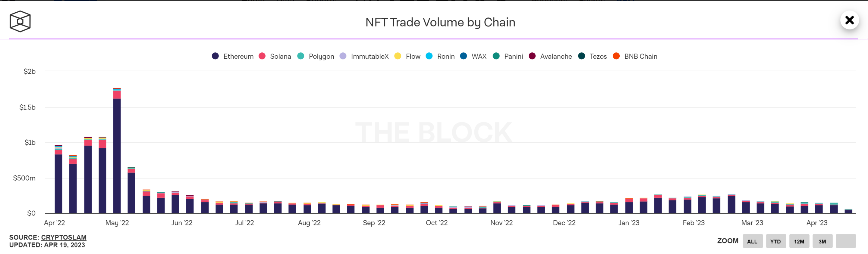
Task: Click the orange BNB Chain dot
Action: (x=616, y=56)
